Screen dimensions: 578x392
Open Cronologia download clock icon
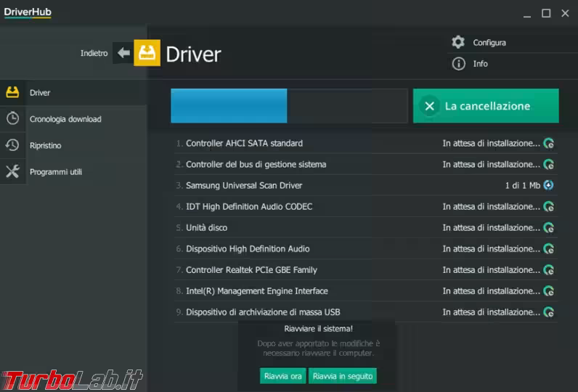pyautogui.click(x=12, y=118)
